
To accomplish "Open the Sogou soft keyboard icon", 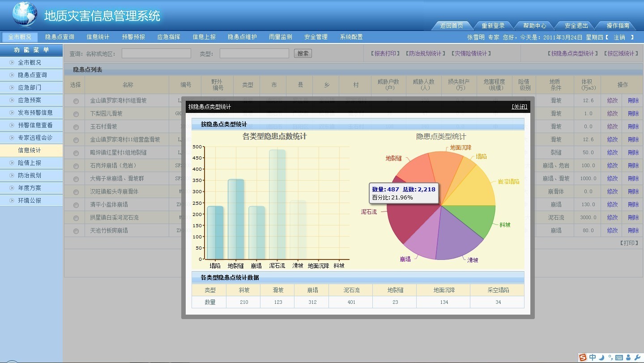I will point(619,357).
